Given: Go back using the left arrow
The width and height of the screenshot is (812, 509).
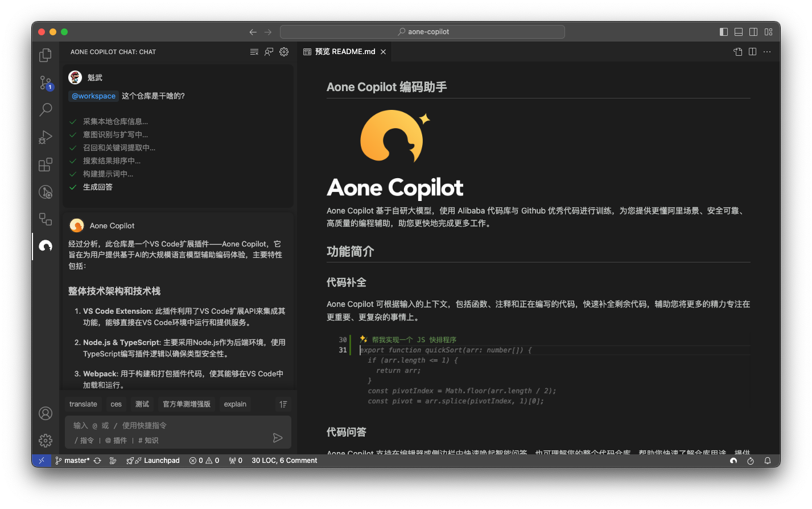Looking at the screenshot, I should point(253,32).
